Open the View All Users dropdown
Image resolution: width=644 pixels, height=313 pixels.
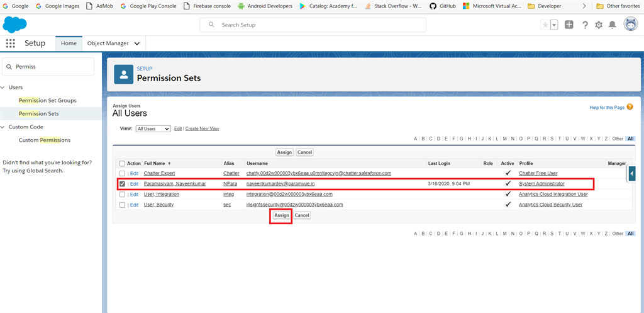click(153, 128)
